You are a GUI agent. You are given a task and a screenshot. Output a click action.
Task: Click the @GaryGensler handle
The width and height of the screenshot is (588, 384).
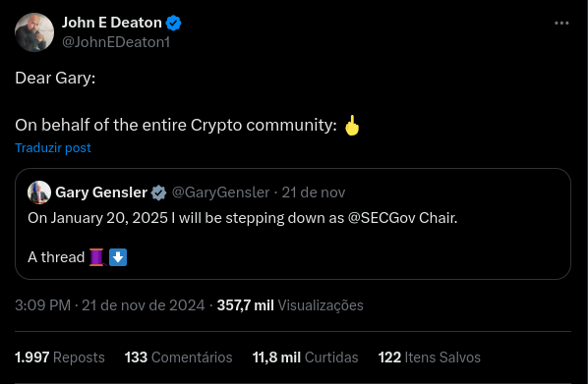tap(220, 192)
